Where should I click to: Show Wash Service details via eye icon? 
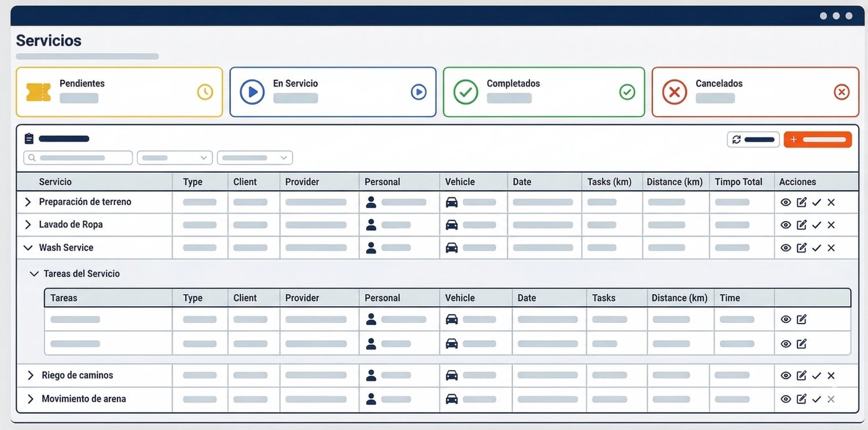click(786, 248)
